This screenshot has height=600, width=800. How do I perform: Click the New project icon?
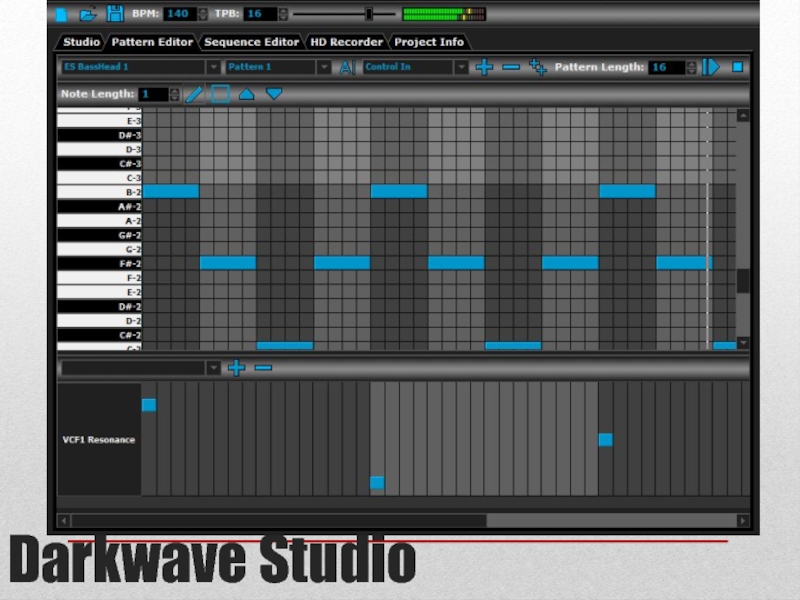pyautogui.click(x=62, y=14)
